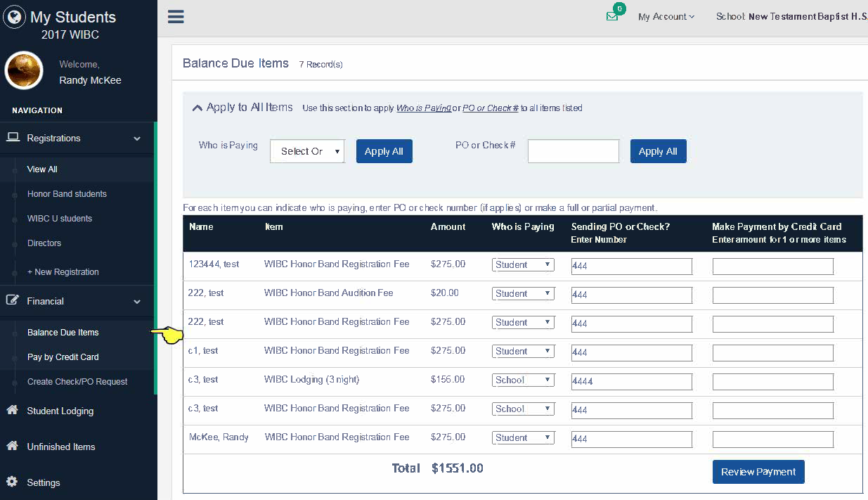Open the mail envelope notifications icon
Viewport: 868px width, 500px height.
click(x=612, y=17)
